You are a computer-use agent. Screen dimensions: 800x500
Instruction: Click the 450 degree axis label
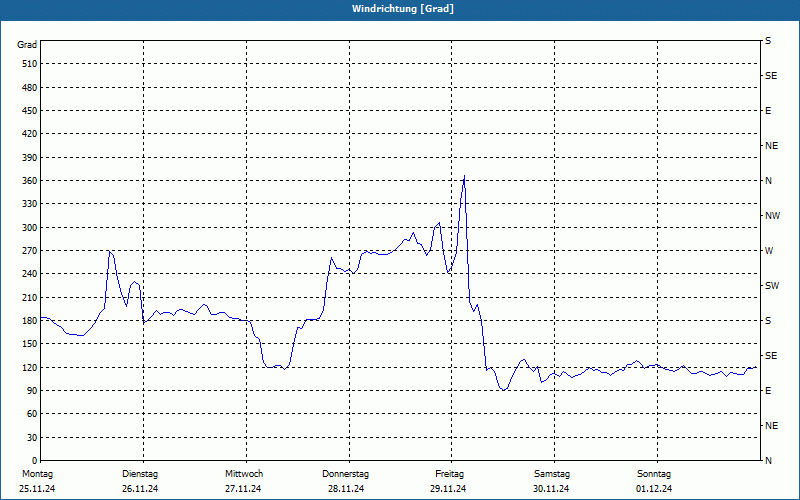tap(30, 111)
